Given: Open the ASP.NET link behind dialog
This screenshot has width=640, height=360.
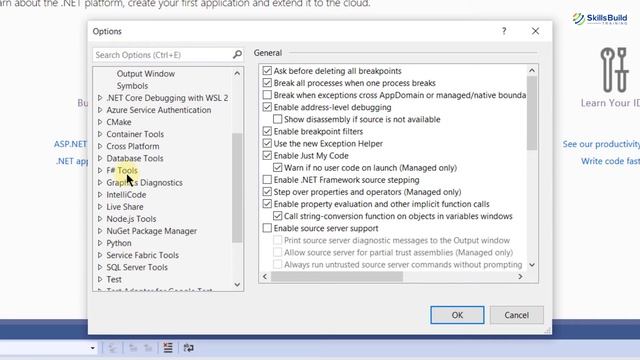Looking at the screenshot, I should [x=70, y=144].
